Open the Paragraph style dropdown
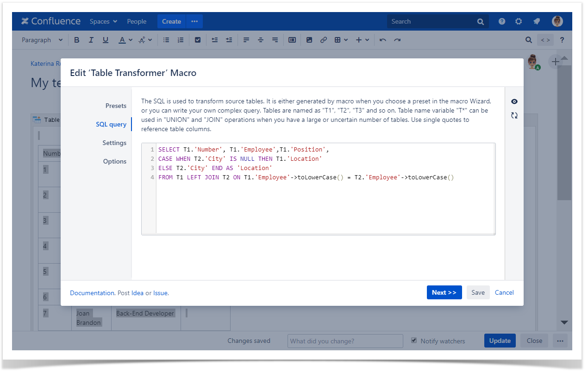Viewport: 588px width, 373px height. tap(42, 40)
